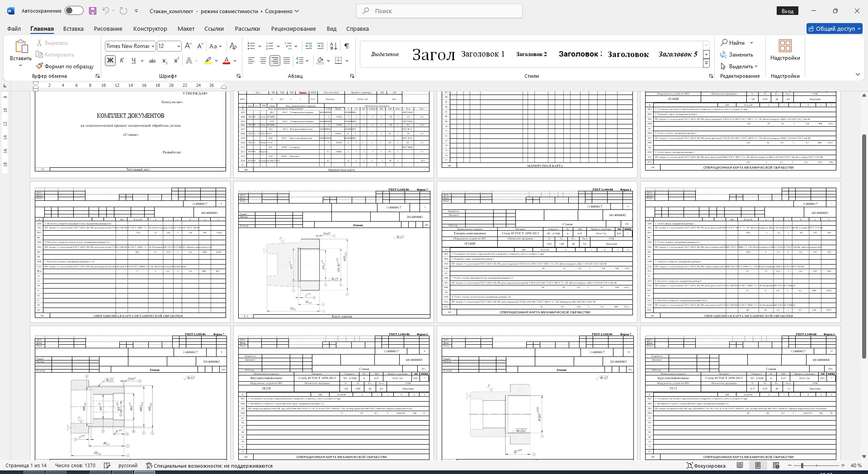Open Customize Quick Access Toolbar dropdown
The width and height of the screenshot is (868, 474).
click(x=136, y=11)
